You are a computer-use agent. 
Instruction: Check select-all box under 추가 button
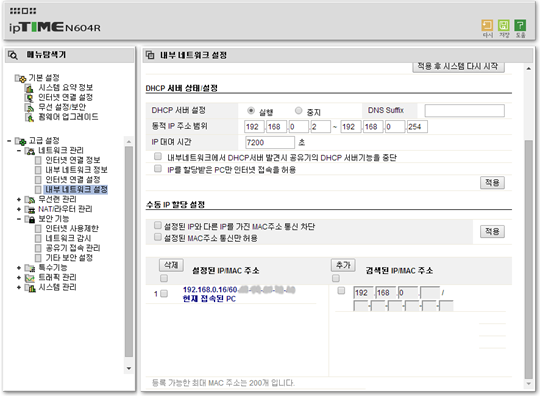336,278
